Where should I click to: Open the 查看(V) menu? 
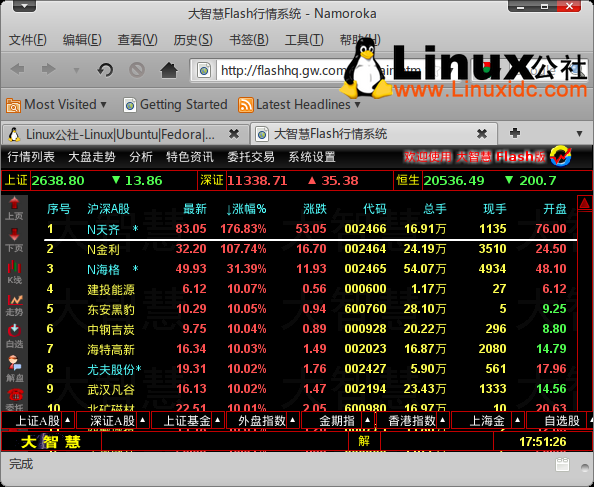pyautogui.click(x=138, y=40)
